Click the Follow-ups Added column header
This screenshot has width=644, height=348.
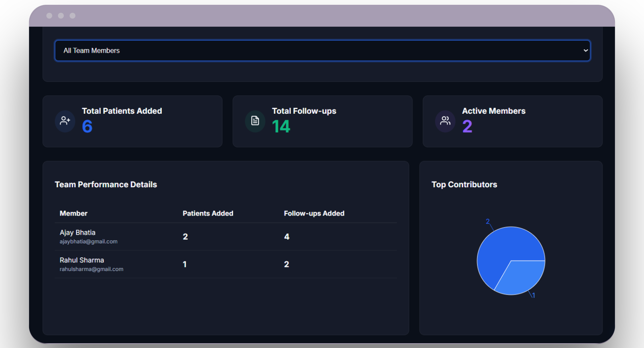click(x=314, y=214)
